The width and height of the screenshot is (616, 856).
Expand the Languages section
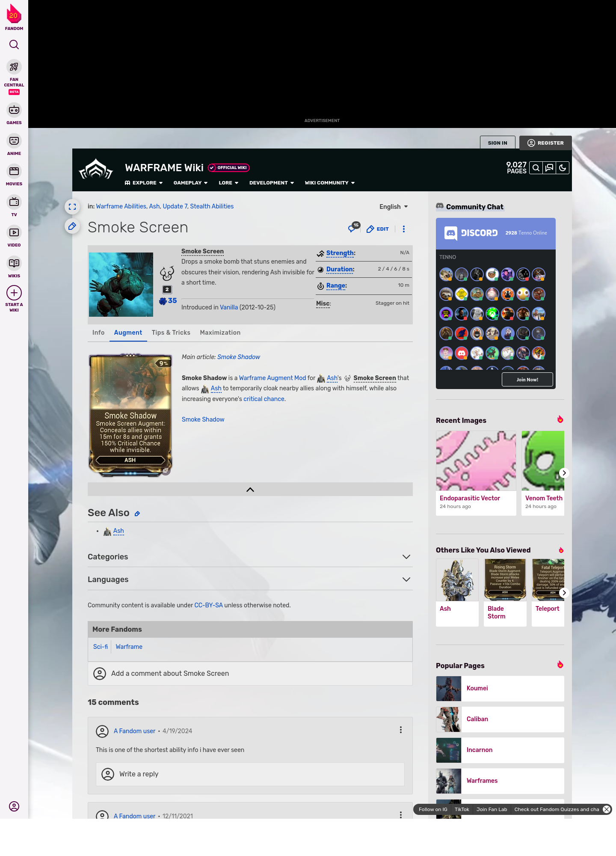pos(250,580)
